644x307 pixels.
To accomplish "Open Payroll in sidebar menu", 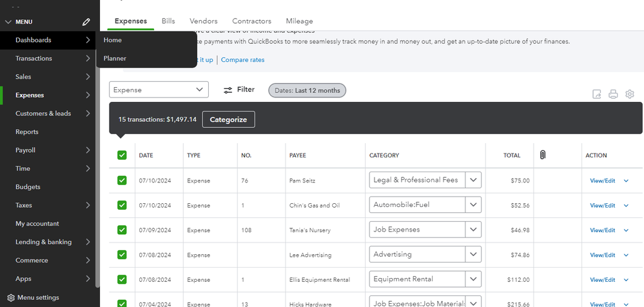I will [x=48, y=150].
